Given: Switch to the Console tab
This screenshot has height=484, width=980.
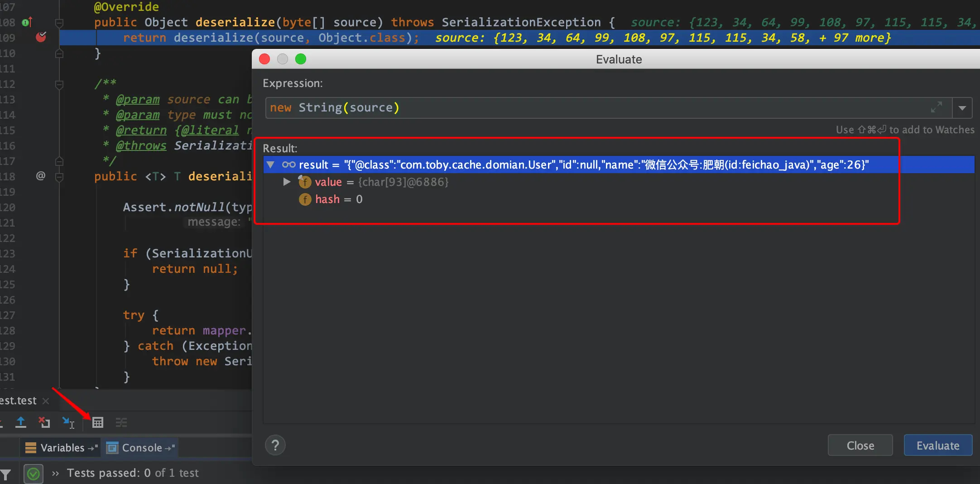Looking at the screenshot, I should tap(141, 448).
